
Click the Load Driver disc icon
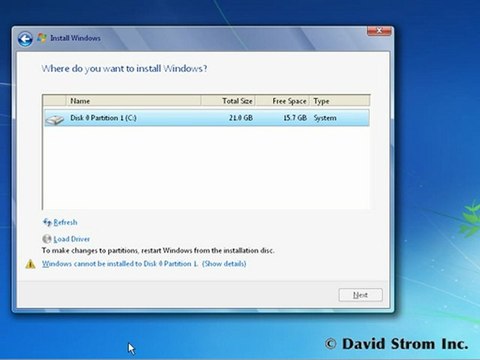[47, 239]
